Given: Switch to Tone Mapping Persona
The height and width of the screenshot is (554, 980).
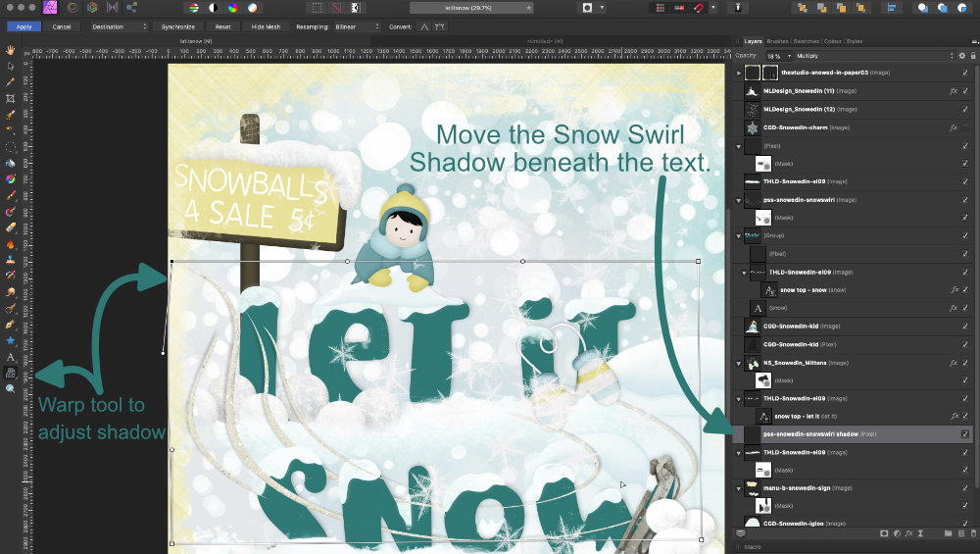Looking at the screenshot, I should coord(112,8).
